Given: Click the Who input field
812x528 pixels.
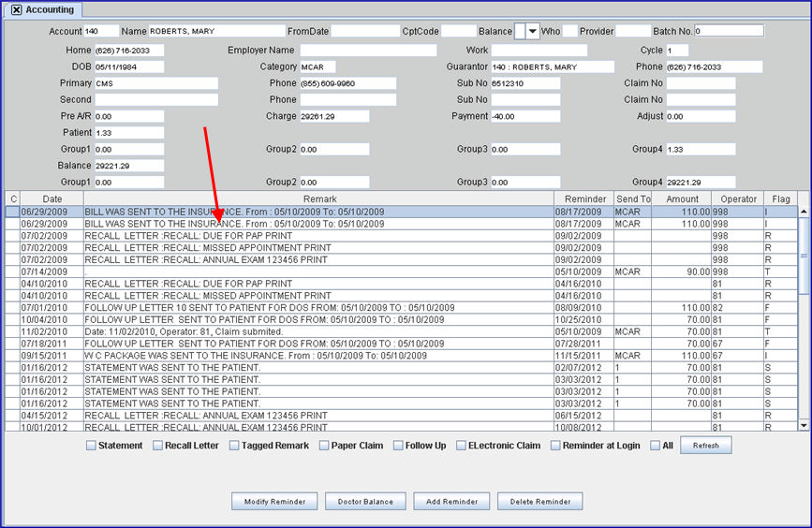Looking at the screenshot, I should point(569,31).
